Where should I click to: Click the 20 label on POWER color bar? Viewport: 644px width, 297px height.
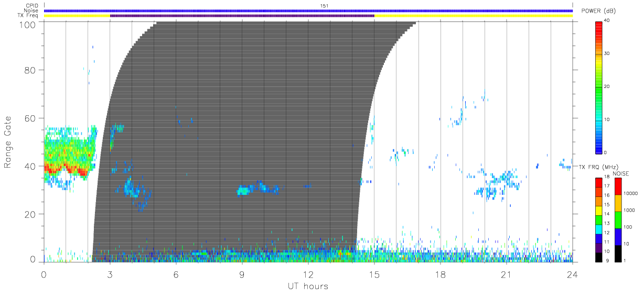[x=607, y=86]
